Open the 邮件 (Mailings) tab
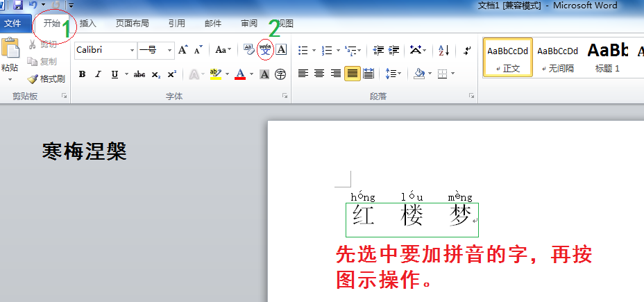The width and height of the screenshot is (644, 302). (x=213, y=24)
